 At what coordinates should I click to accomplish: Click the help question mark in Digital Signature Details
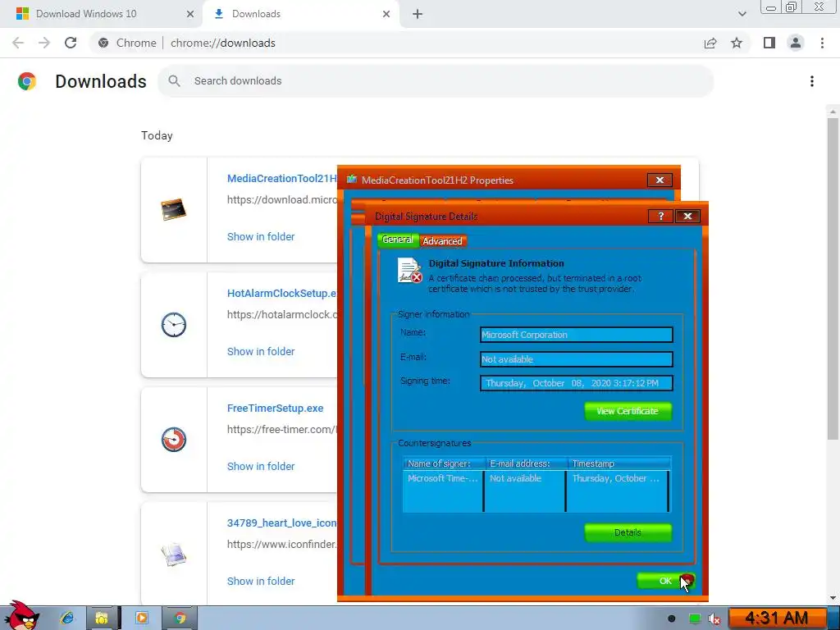660,216
